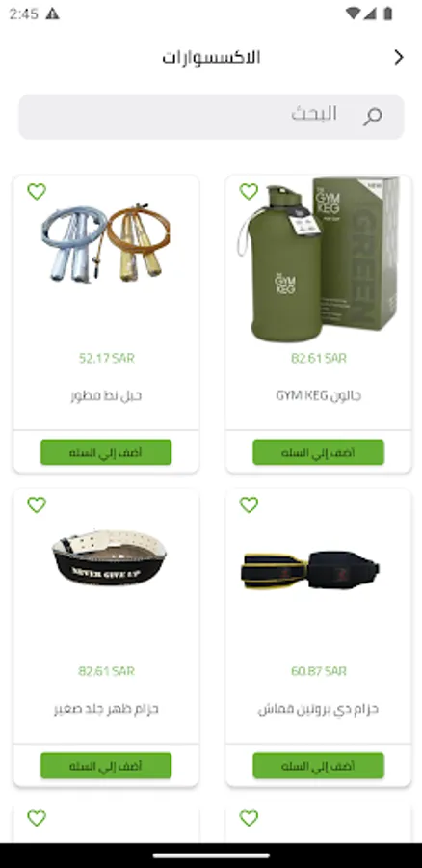The image size is (422, 868).
Task: Focus the البحث search field
Action: point(211,117)
